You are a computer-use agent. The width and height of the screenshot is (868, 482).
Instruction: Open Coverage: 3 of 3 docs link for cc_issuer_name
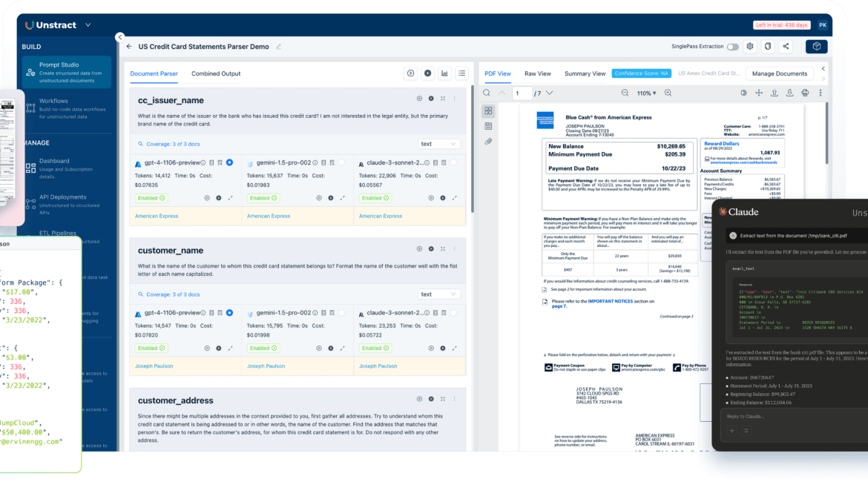(x=169, y=144)
